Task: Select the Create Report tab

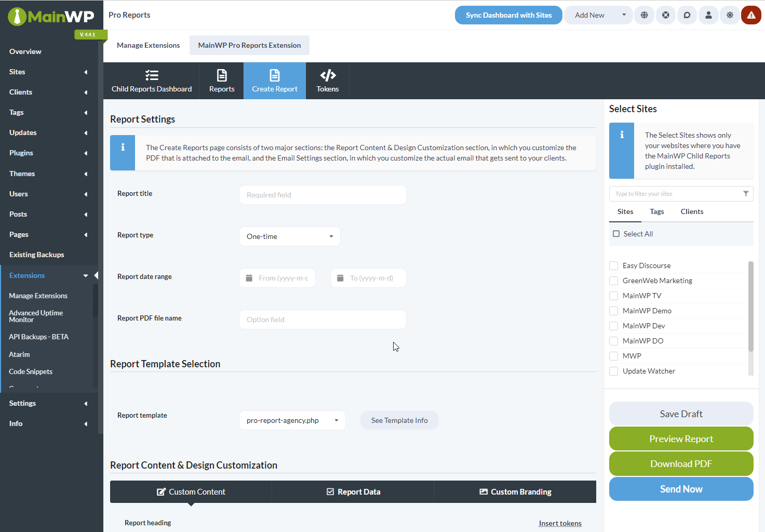Action: 275,81
